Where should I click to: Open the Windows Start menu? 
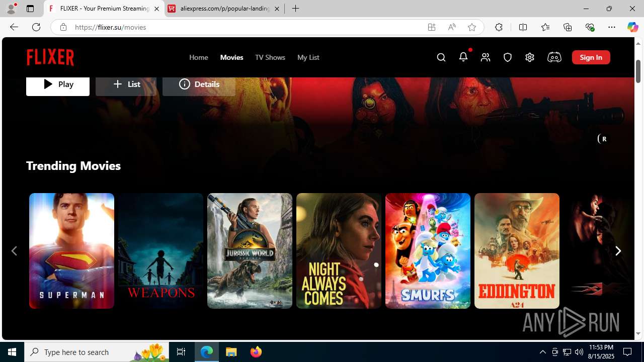12,352
